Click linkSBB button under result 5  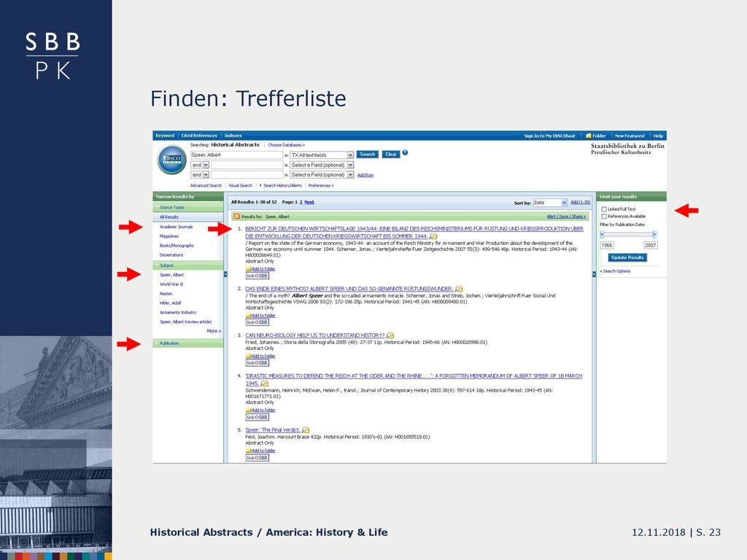point(258,458)
